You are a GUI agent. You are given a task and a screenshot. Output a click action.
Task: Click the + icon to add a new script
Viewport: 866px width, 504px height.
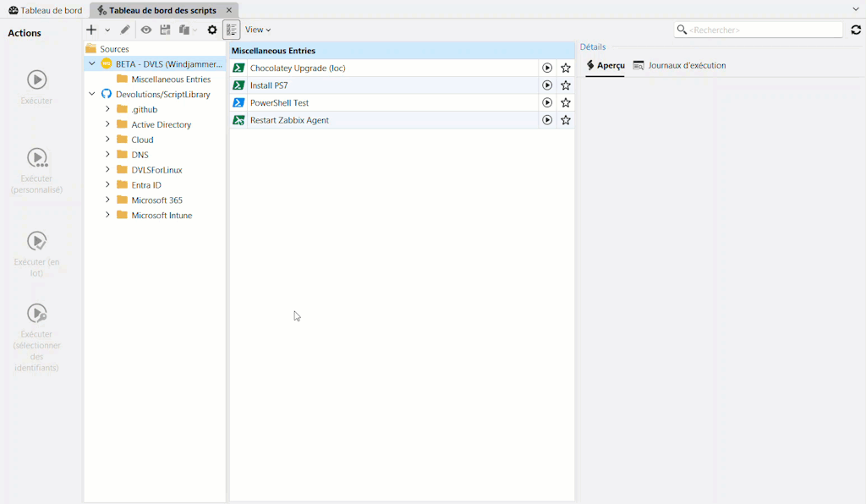tap(90, 30)
